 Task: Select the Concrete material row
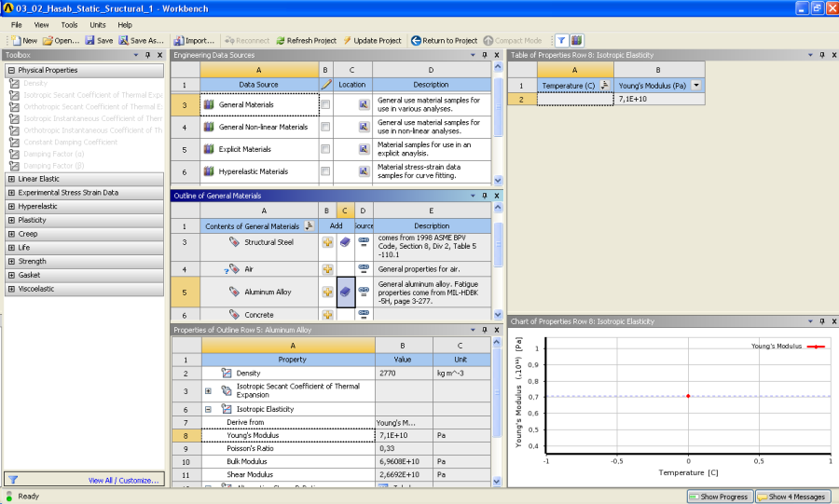pos(259,315)
